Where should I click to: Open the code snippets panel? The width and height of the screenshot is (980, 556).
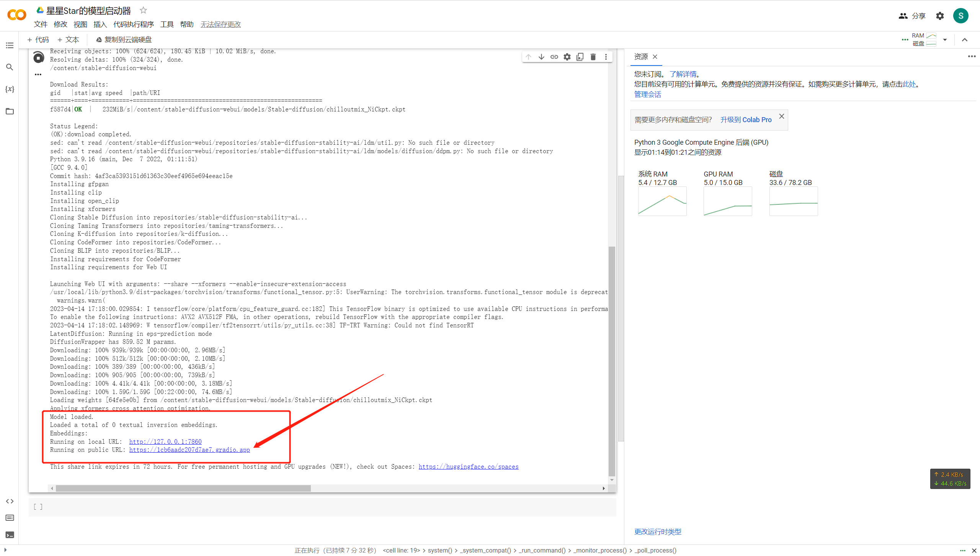[x=10, y=501]
